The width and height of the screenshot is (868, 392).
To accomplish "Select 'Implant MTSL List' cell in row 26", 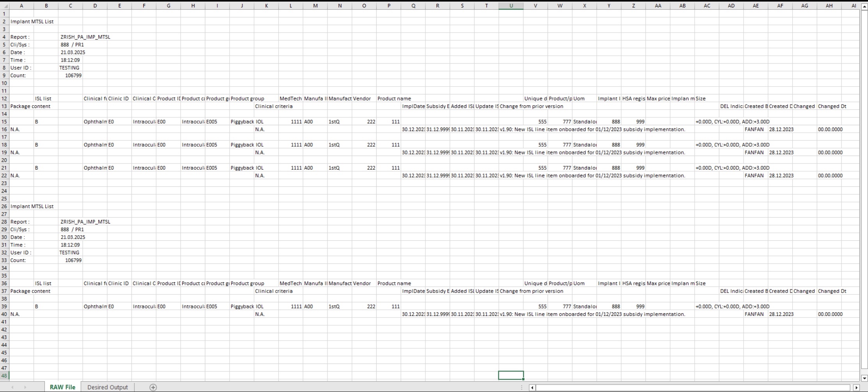I will 32,206.
